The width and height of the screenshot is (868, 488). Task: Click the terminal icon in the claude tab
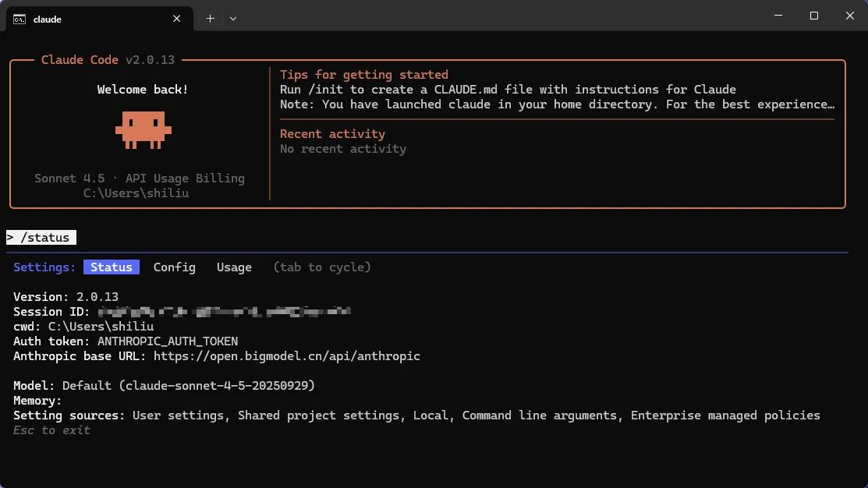pos(21,19)
